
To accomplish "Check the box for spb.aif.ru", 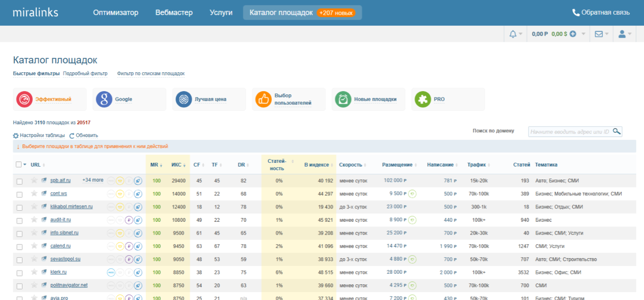I will [x=19, y=181].
